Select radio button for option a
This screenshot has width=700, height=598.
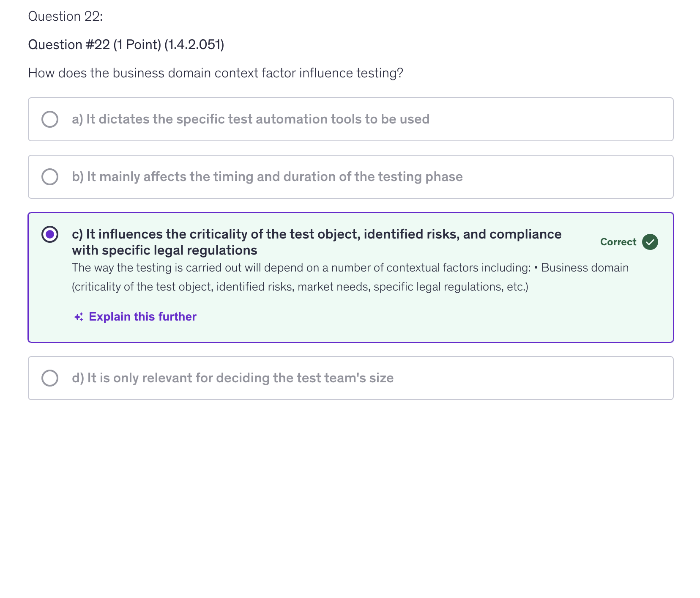(50, 119)
